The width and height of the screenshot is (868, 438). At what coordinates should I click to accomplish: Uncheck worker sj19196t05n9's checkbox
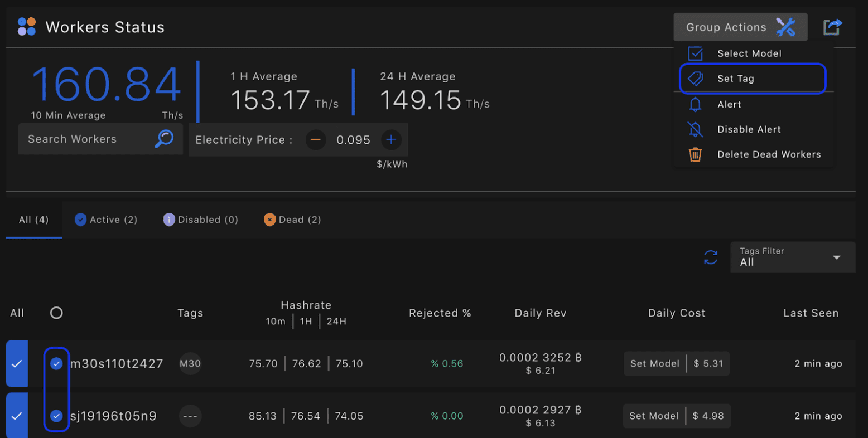click(56, 416)
